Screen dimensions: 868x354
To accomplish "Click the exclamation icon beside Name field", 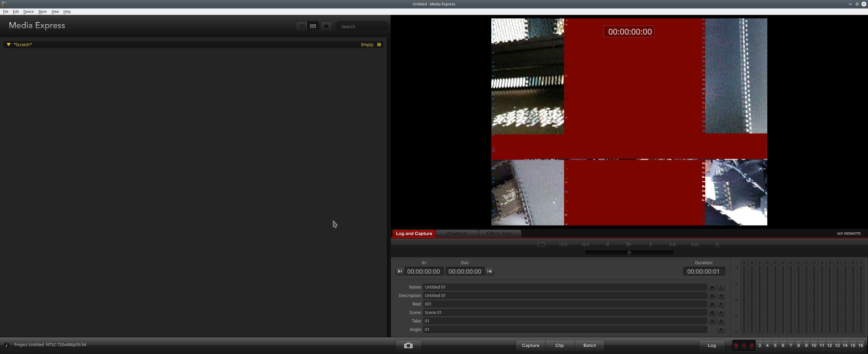I will point(721,287).
